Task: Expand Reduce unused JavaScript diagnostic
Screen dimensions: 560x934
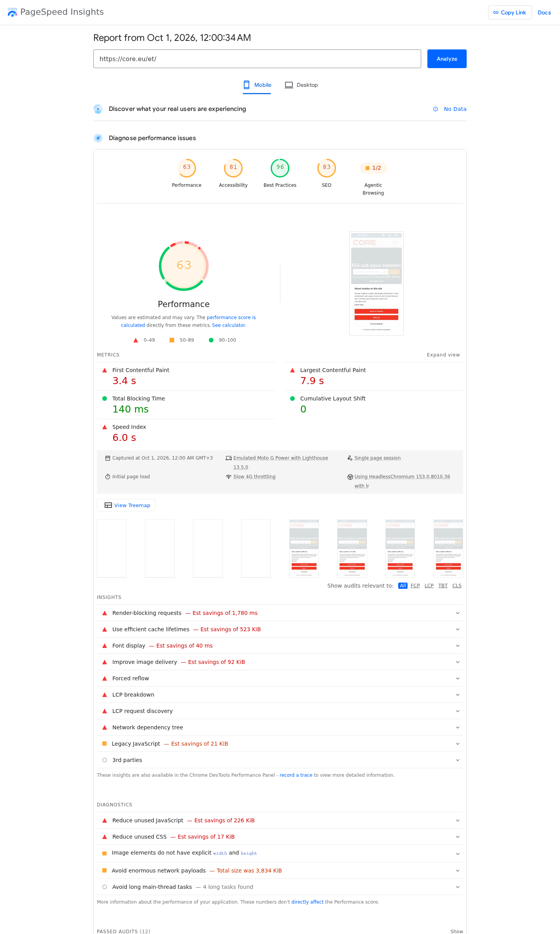Action: pyautogui.click(x=280, y=820)
